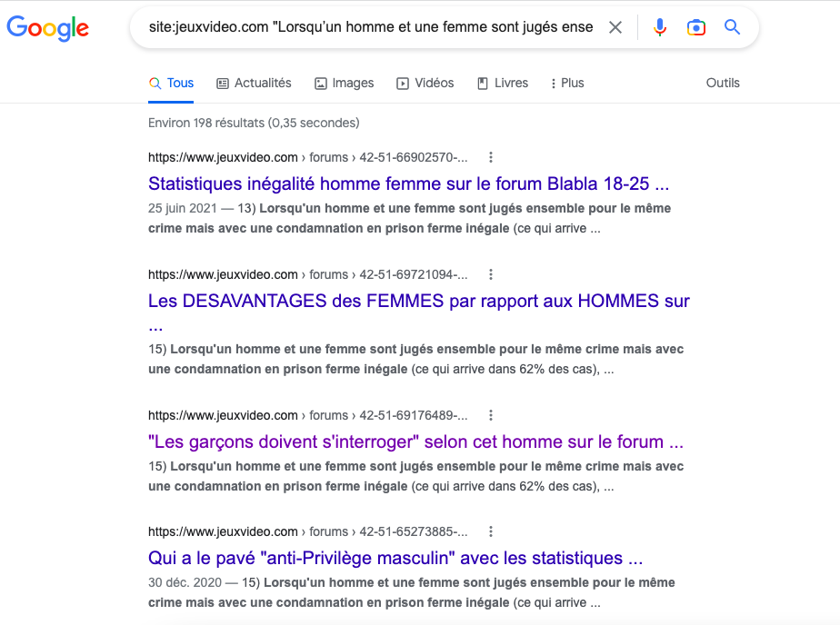This screenshot has width=840, height=625.
Task: Open the Outils search tools
Action: pyautogui.click(x=723, y=83)
